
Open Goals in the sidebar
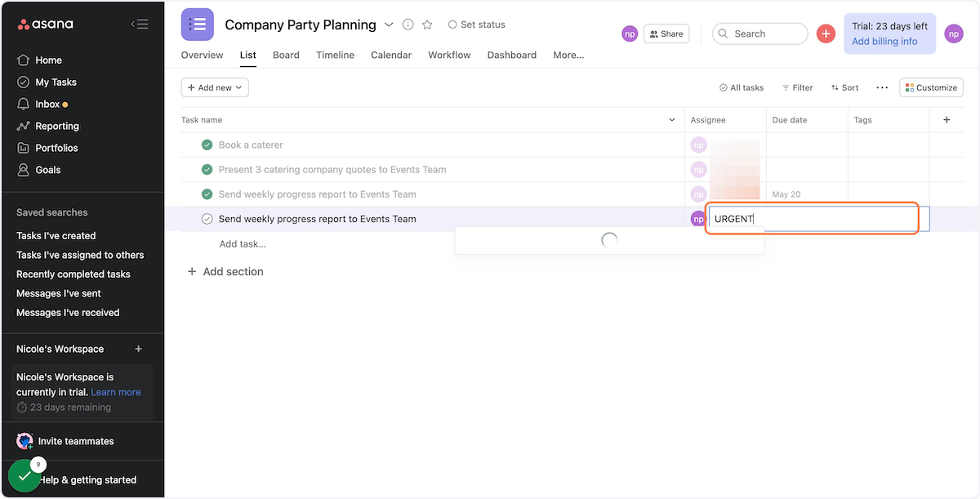(x=47, y=170)
